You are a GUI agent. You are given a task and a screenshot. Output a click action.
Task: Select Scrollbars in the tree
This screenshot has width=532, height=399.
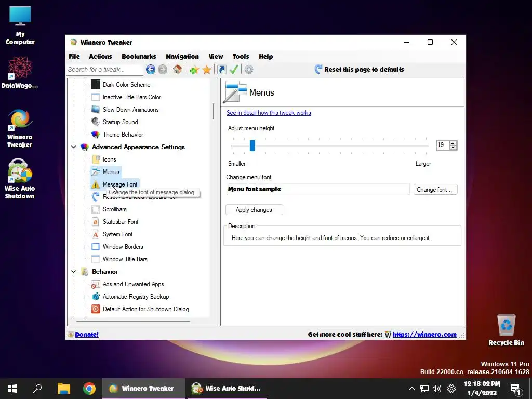point(114,209)
